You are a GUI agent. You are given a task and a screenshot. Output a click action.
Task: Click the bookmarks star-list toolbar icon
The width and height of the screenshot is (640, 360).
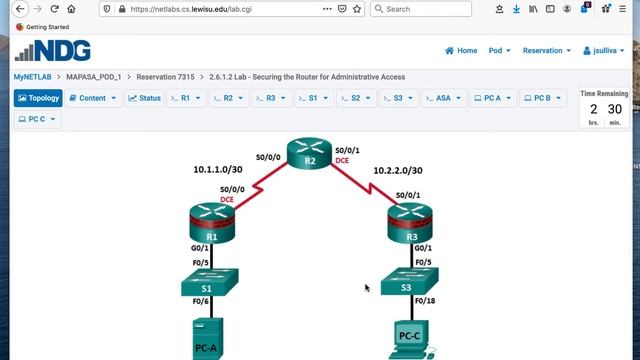(x=499, y=9)
